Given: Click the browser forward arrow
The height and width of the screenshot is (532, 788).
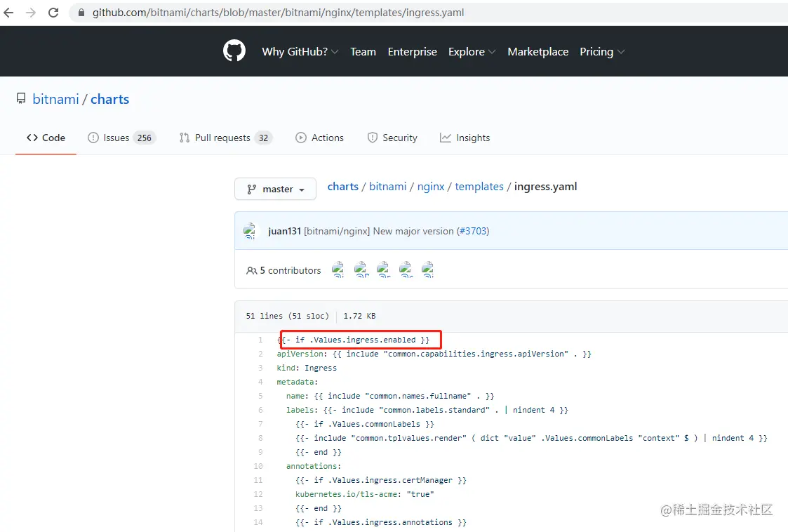Looking at the screenshot, I should [31, 13].
